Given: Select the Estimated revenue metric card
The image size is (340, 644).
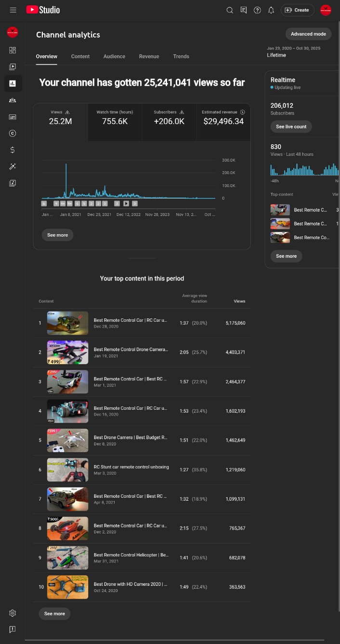Looking at the screenshot, I should click(223, 118).
